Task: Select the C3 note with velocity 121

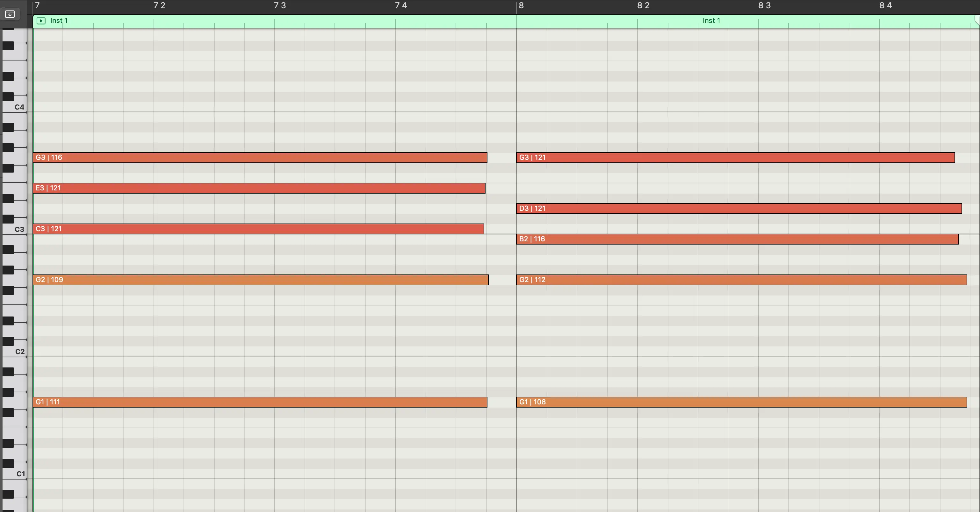Action: (x=258, y=229)
